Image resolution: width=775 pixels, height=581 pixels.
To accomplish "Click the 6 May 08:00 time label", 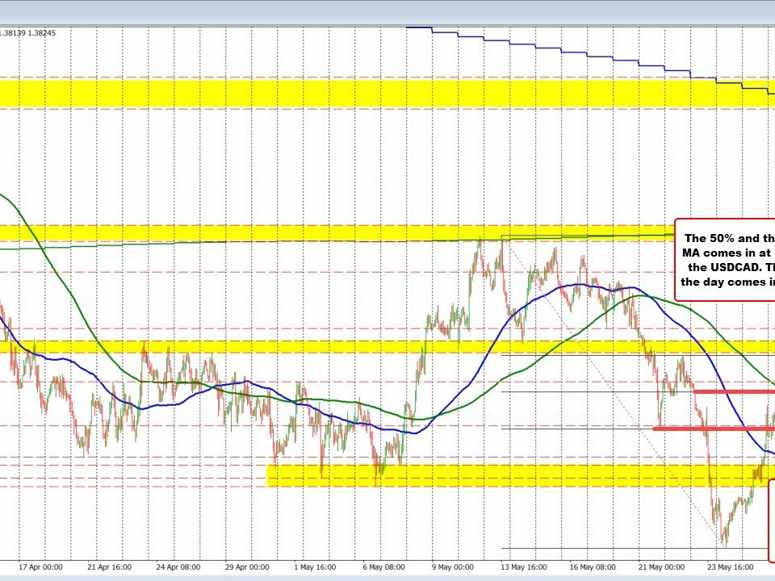I will click(384, 567).
